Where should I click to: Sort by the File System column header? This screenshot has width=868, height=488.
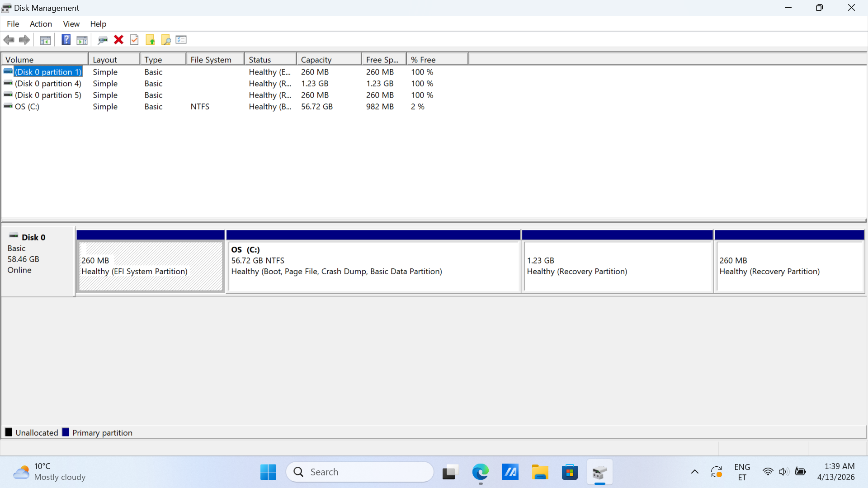click(215, 60)
